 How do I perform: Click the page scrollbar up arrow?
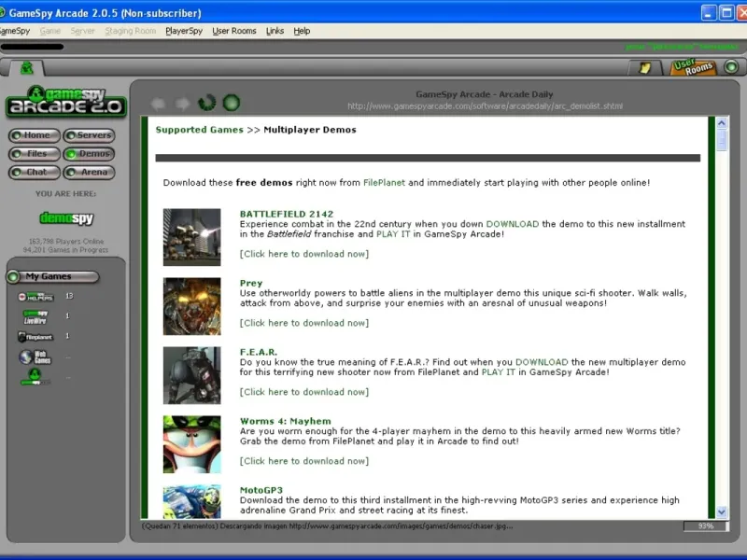click(722, 123)
